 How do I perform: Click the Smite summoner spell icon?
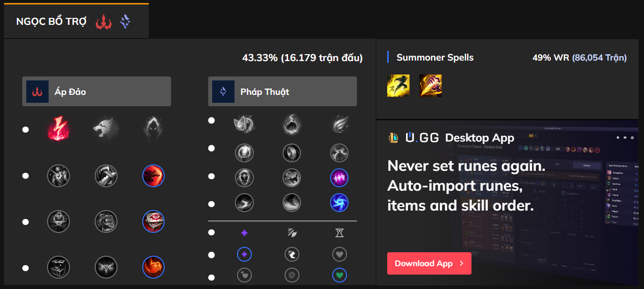point(430,85)
